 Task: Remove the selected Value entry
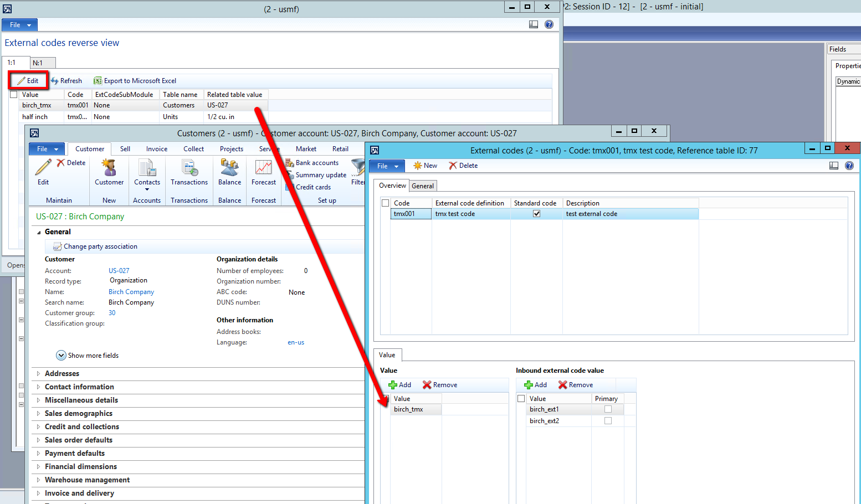(440, 385)
